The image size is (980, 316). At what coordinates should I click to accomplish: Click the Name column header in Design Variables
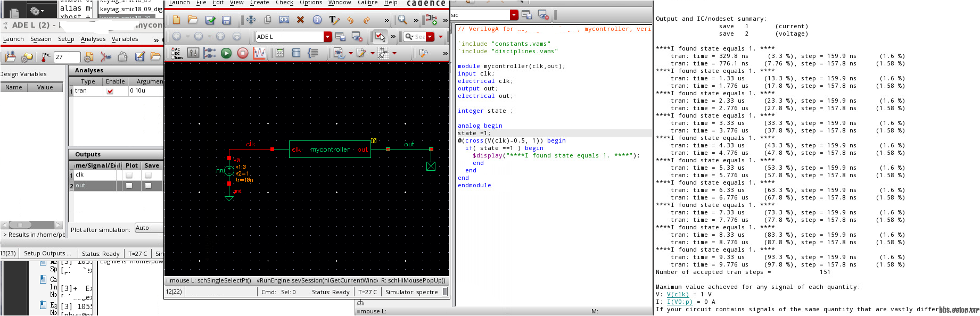pos(14,87)
